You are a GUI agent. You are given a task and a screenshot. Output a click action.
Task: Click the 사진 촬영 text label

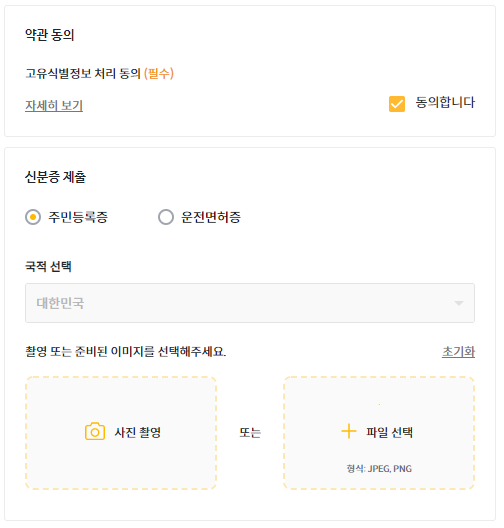coord(138,432)
